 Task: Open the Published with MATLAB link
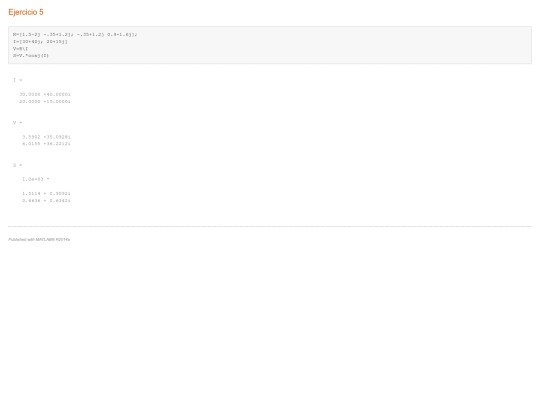pyautogui.click(x=39, y=239)
